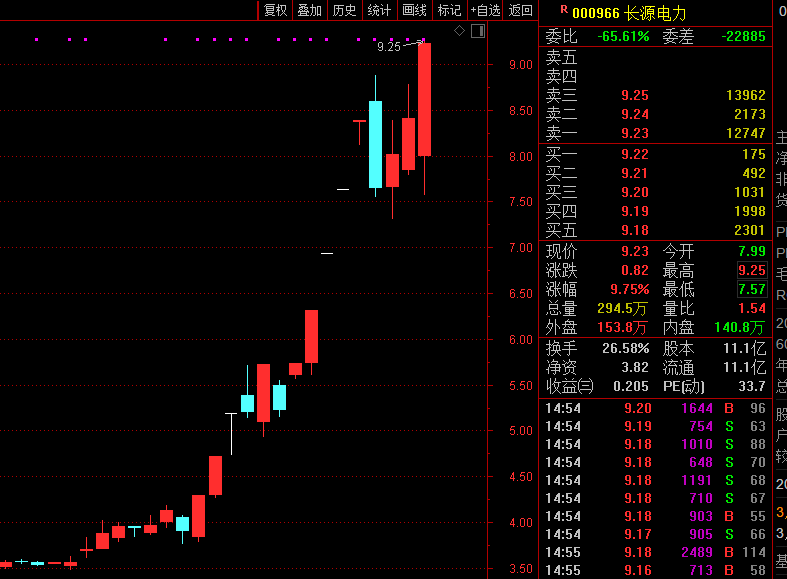Click the 卖一 volume 12747

(x=746, y=133)
